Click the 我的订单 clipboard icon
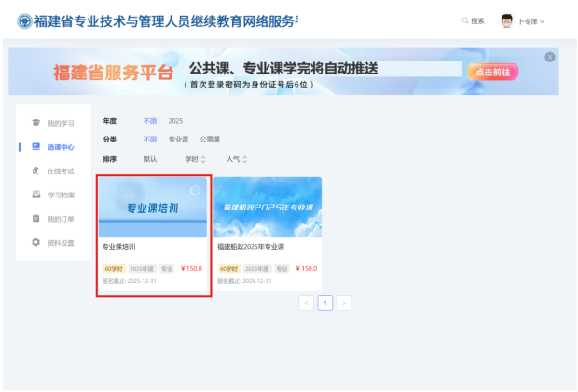 point(35,218)
